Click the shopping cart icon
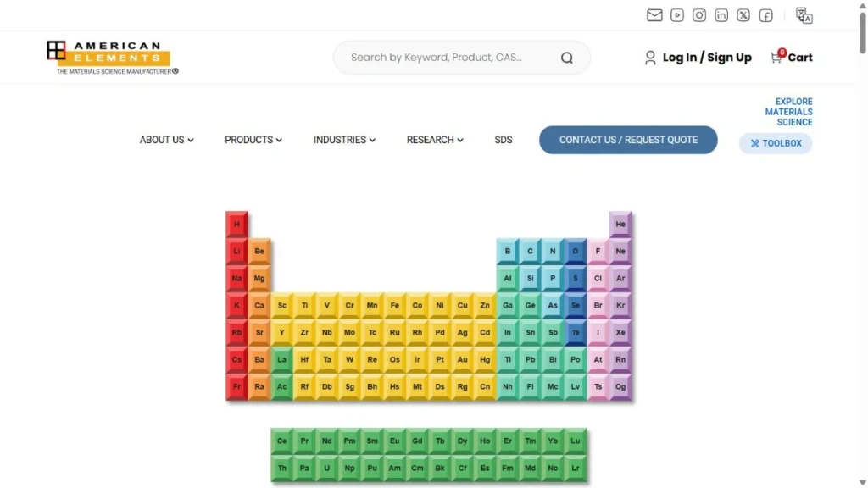 point(776,57)
